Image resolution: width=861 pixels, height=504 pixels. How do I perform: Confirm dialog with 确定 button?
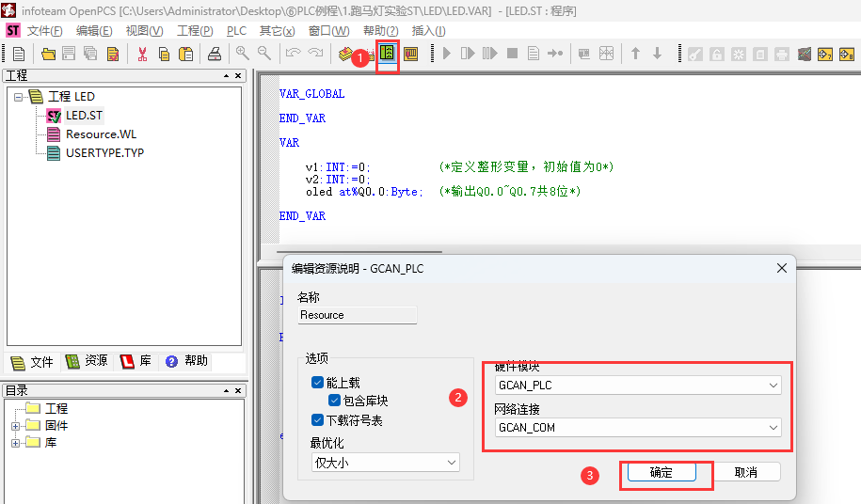tap(662, 472)
